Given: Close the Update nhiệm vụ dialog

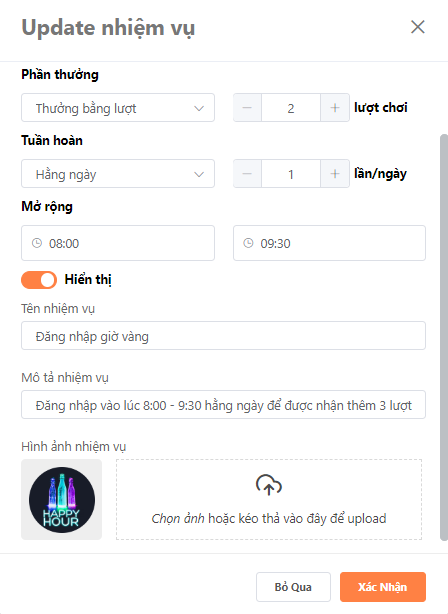Looking at the screenshot, I should tap(418, 27).
